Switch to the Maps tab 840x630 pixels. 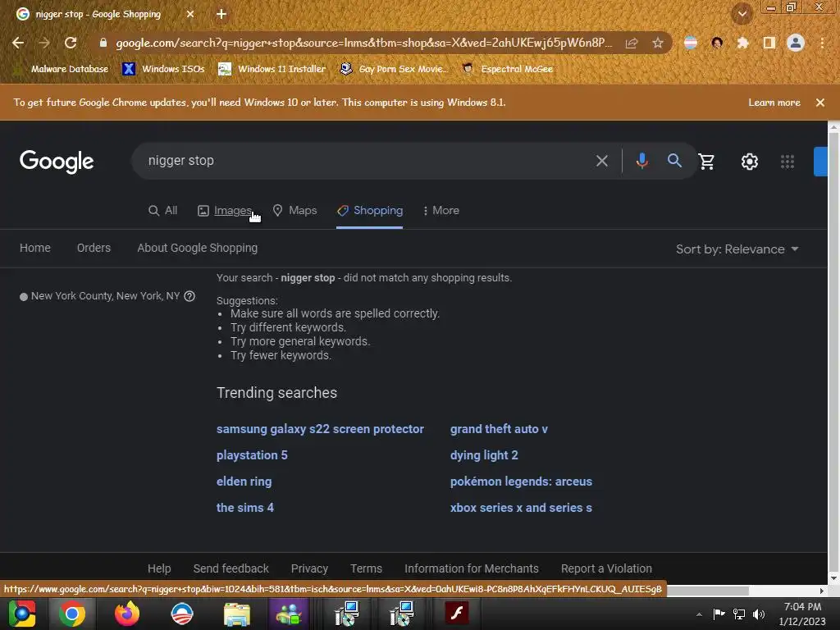pos(294,211)
